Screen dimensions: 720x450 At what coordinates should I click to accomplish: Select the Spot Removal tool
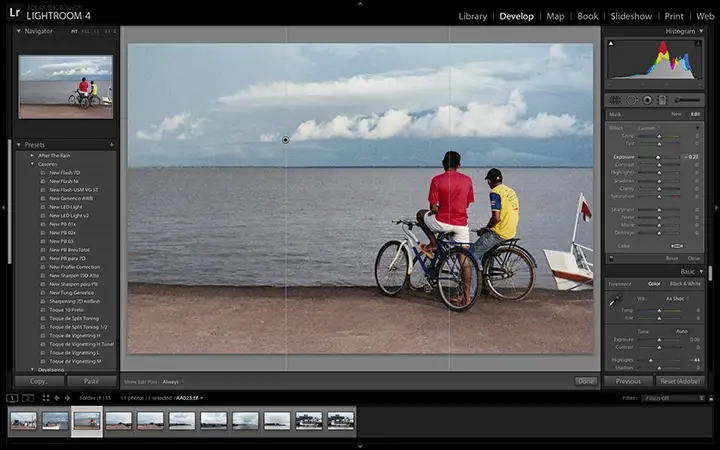tap(631, 100)
